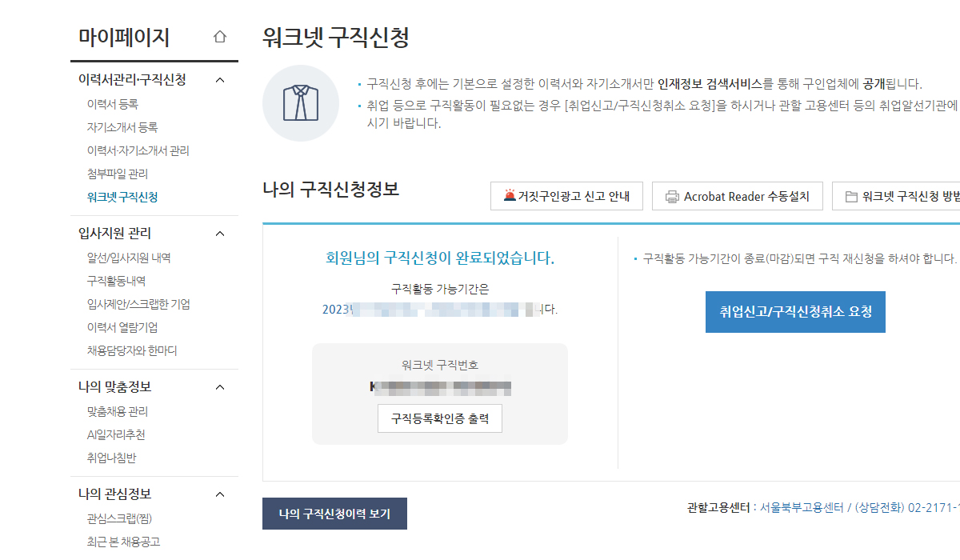Open 이력서·자기소개서 관리 page

[x=138, y=150]
